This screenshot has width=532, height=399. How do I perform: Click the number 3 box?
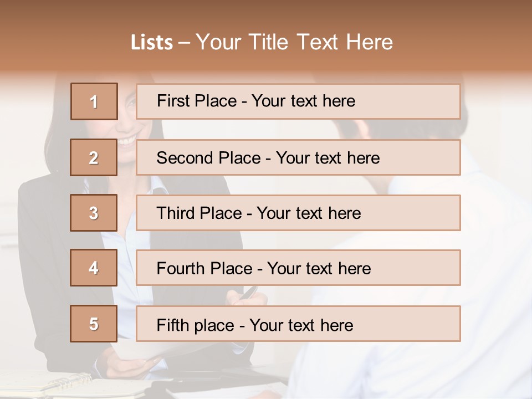pyautogui.click(x=94, y=213)
